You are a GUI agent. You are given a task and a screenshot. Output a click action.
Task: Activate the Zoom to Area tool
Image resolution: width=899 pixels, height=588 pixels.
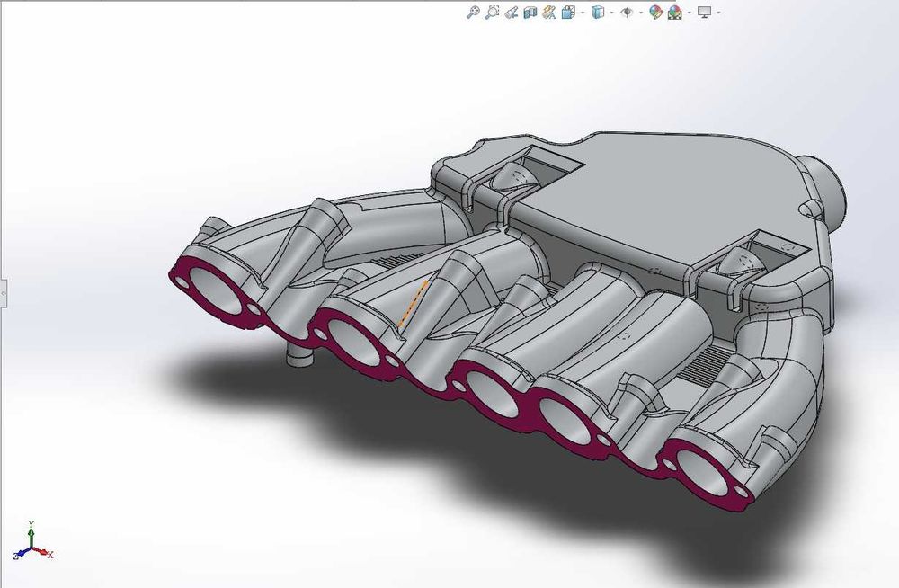(492, 12)
